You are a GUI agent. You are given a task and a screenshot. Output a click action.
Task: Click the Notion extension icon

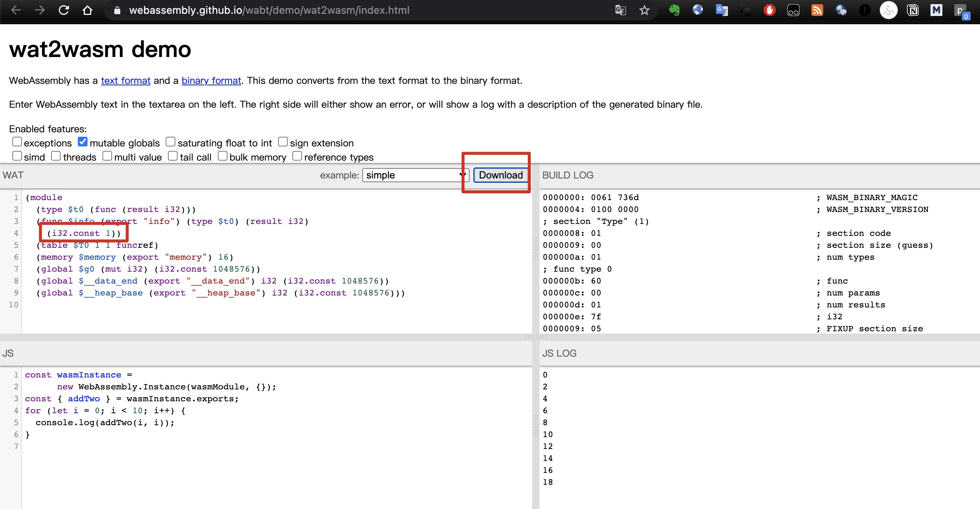(x=913, y=10)
